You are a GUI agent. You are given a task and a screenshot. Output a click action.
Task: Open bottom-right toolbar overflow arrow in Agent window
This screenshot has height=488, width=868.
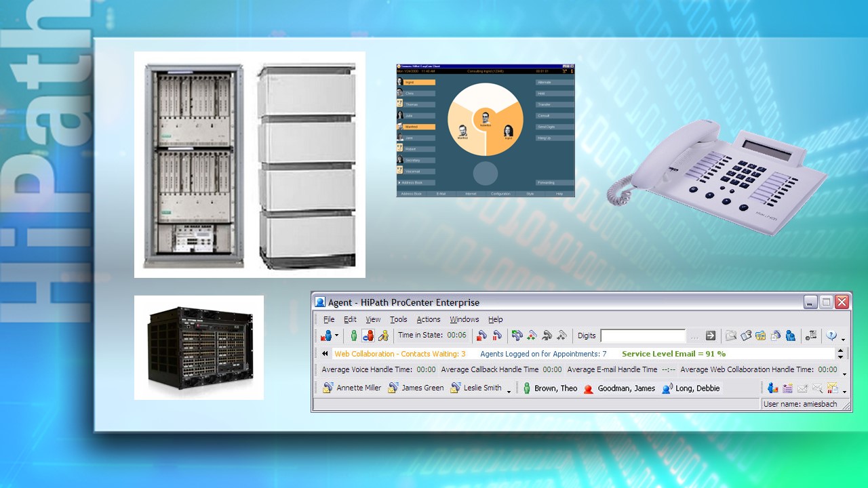[x=844, y=391]
